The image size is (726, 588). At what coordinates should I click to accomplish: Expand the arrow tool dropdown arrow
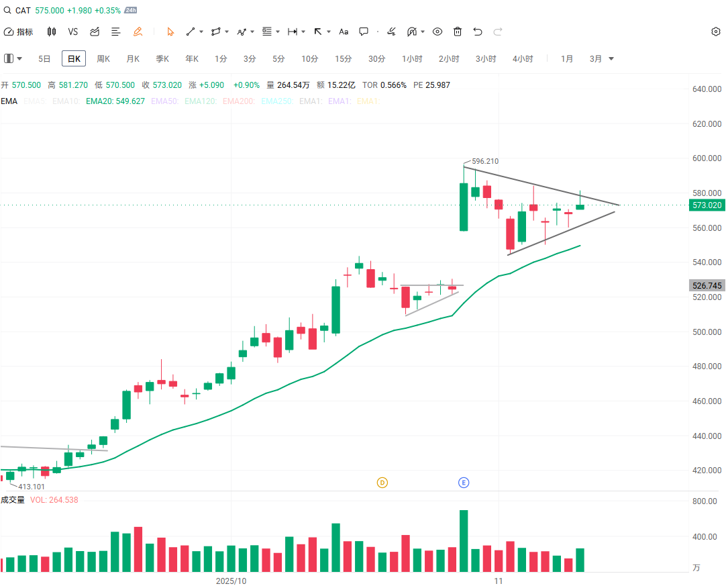click(329, 32)
